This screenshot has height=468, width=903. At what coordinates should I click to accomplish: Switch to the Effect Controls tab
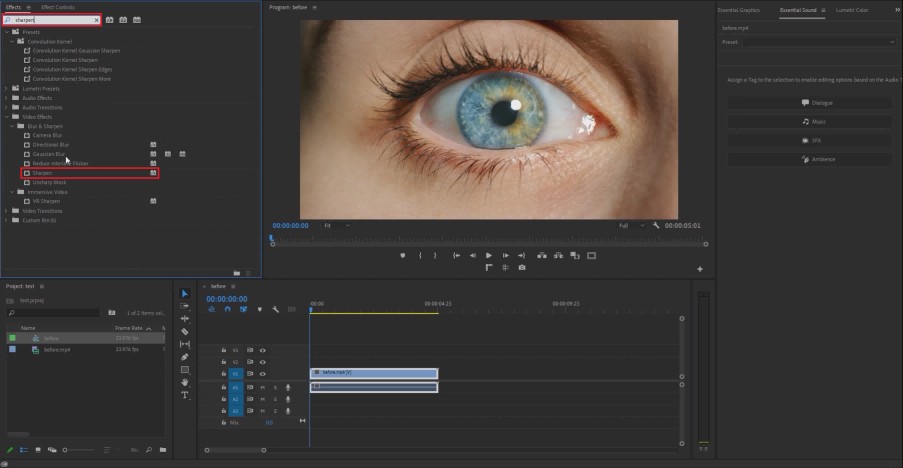pos(58,7)
